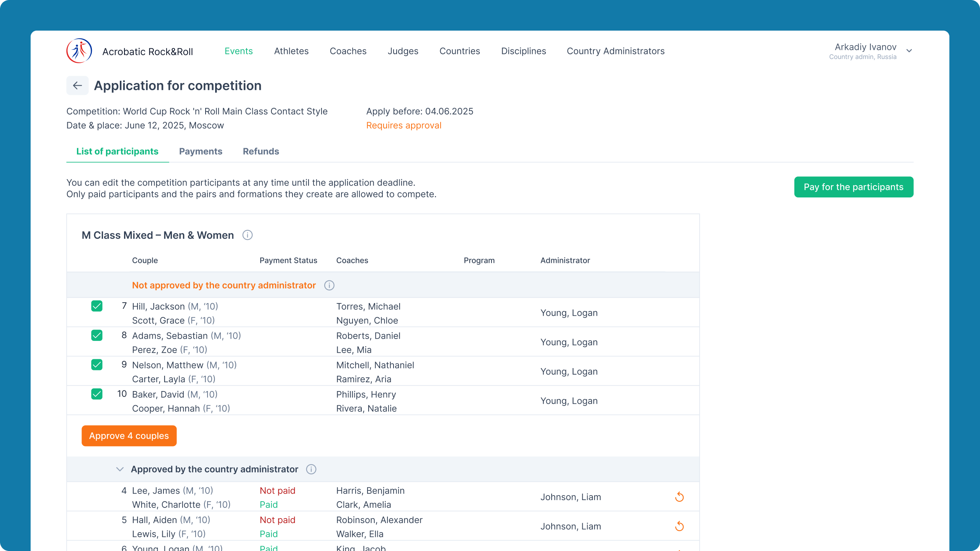Switch to the Payments tab
This screenshot has height=551, width=980.
coord(201,152)
